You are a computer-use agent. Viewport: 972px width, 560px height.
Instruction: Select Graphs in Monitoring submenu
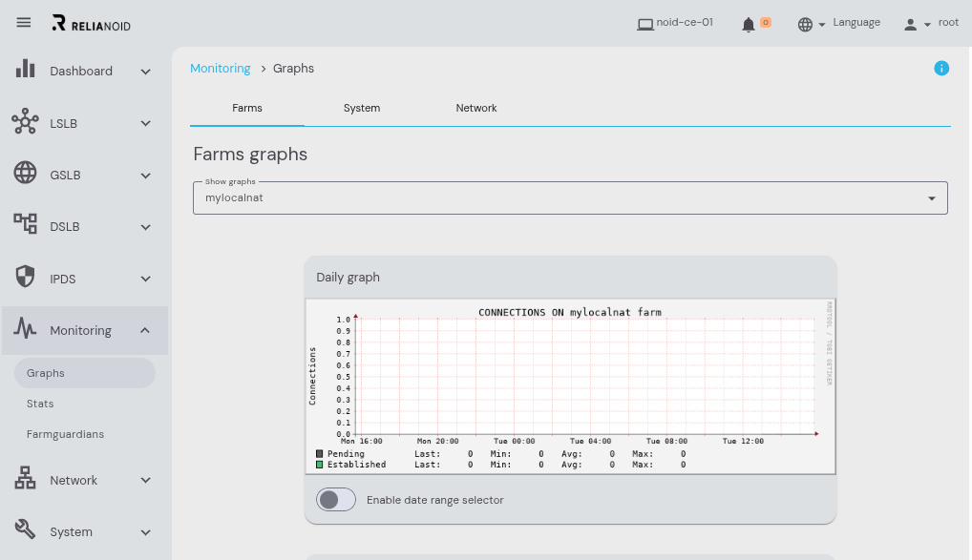(x=85, y=373)
